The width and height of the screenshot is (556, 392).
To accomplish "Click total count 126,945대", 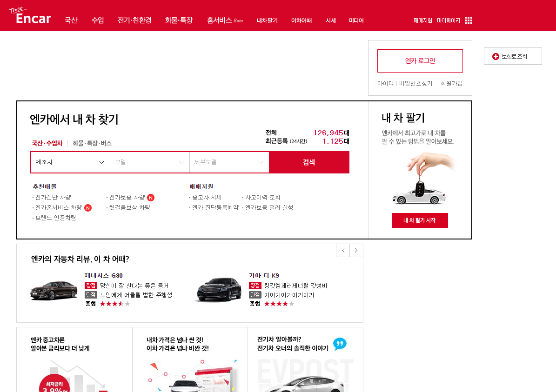I will (331, 133).
